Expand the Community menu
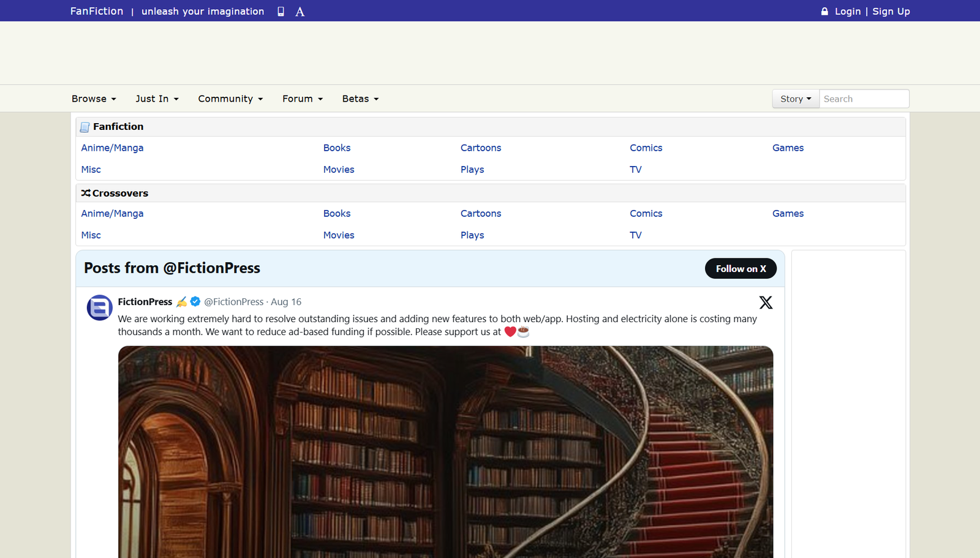 tap(230, 99)
